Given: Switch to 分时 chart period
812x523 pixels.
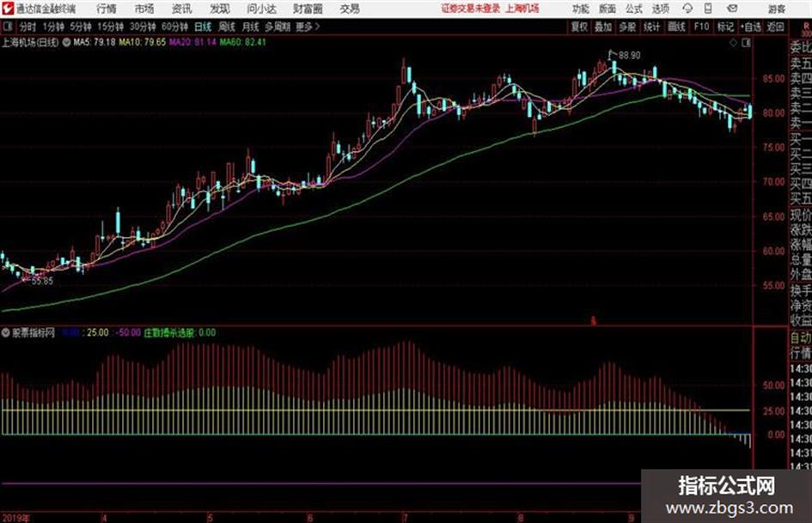Looking at the screenshot, I should point(28,27).
